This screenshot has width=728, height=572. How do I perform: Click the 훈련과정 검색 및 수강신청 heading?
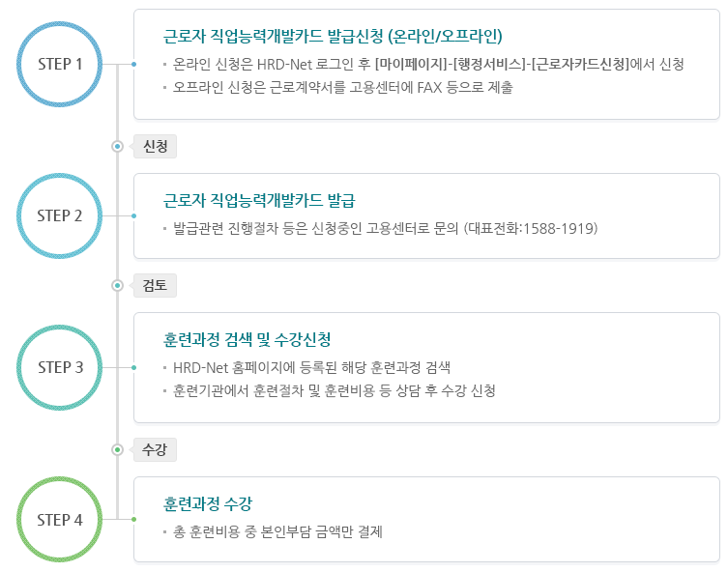pyautogui.click(x=247, y=339)
